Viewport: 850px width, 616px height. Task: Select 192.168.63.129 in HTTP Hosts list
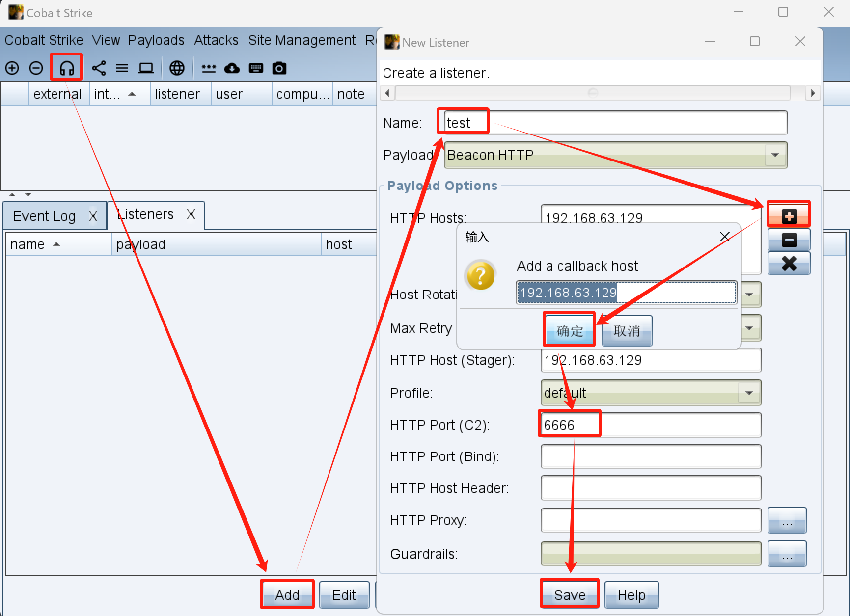(x=594, y=217)
